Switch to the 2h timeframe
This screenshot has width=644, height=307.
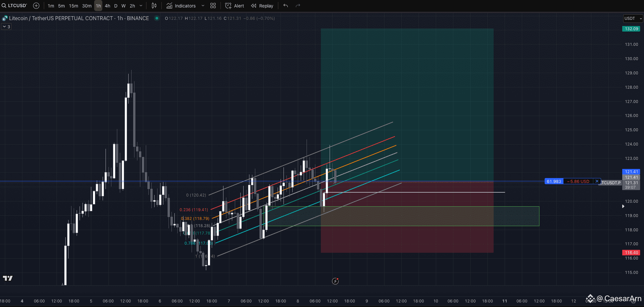click(132, 6)
